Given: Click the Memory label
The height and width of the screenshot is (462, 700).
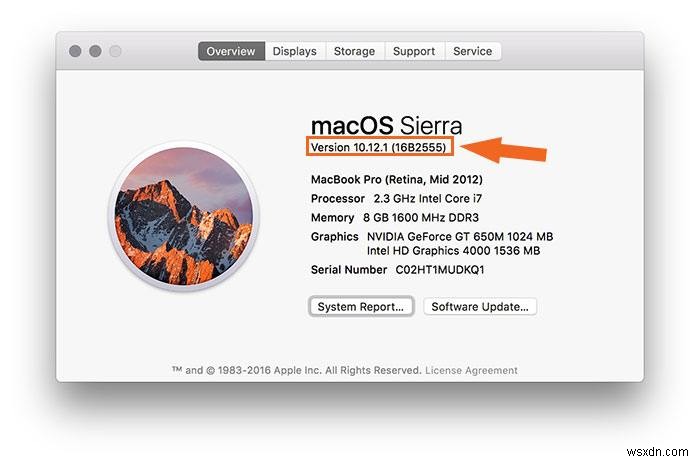Looking at the screenshot, I should click(332, 218).
